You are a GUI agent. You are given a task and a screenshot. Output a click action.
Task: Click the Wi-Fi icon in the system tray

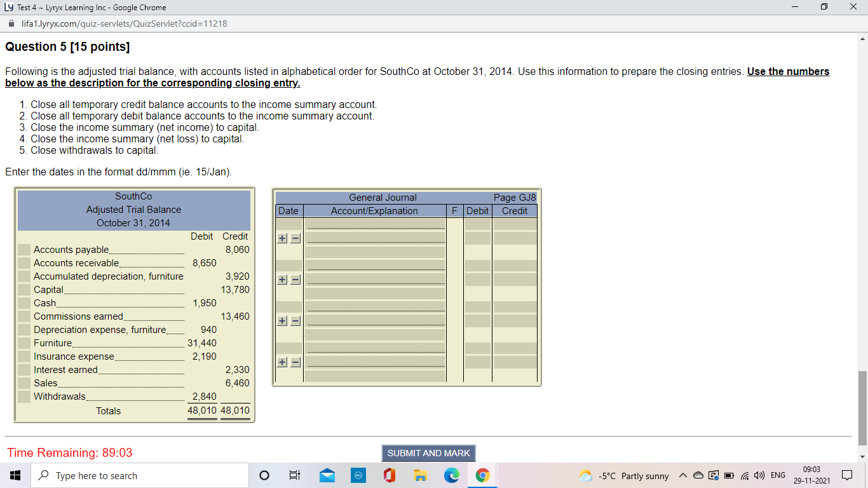pyautogui.click(x=745, y=475)
